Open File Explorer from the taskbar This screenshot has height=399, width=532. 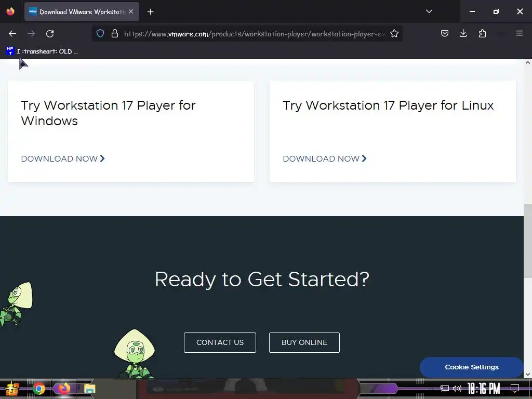pyautogui.click(x=89, y=389)
